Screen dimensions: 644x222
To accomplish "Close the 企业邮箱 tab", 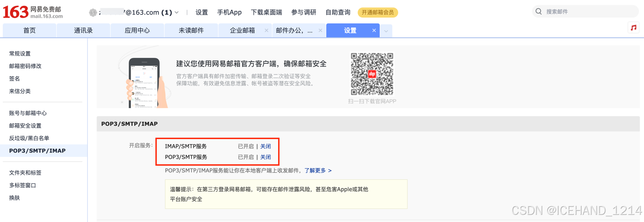I will coord(266,30).
